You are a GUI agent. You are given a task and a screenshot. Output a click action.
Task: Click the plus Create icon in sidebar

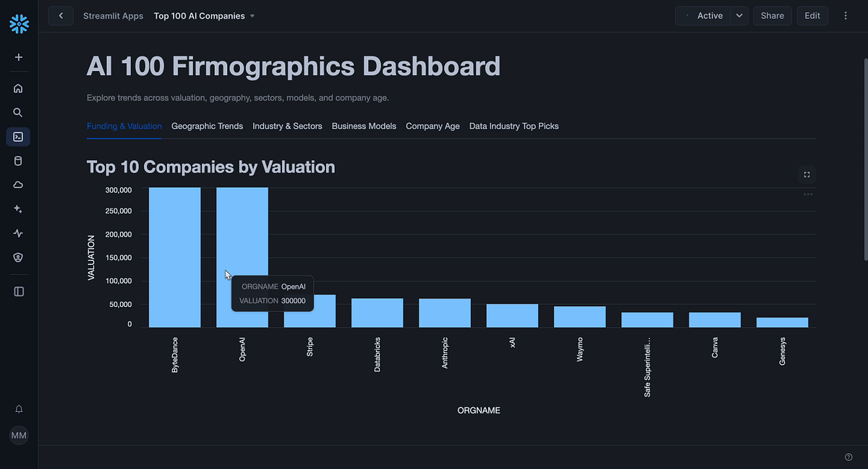tap(19, 57)
